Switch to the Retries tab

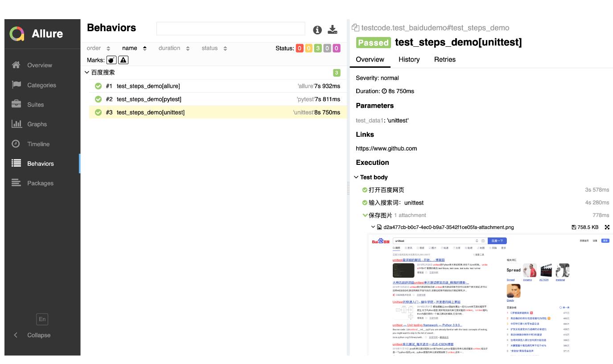click(x=444, y=59)
